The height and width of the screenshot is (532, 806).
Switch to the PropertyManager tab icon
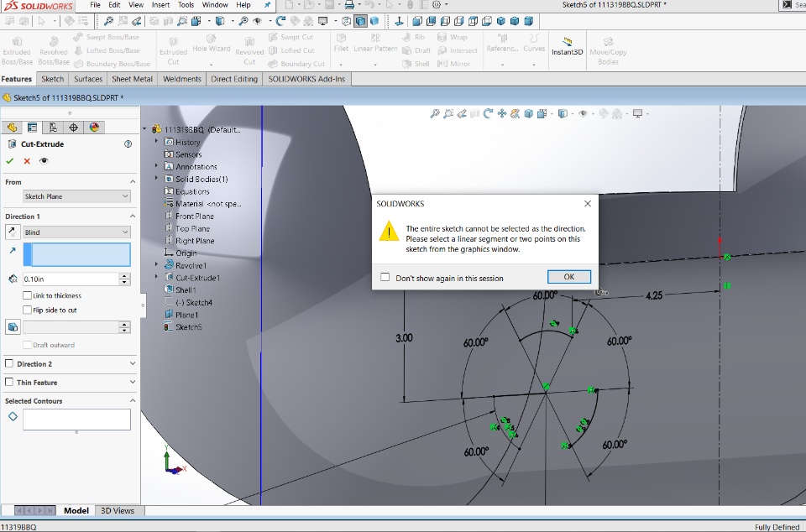(33, 128)
